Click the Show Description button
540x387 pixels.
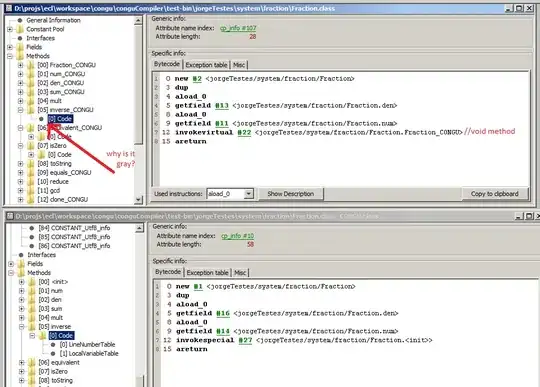[x=291, y=194]
